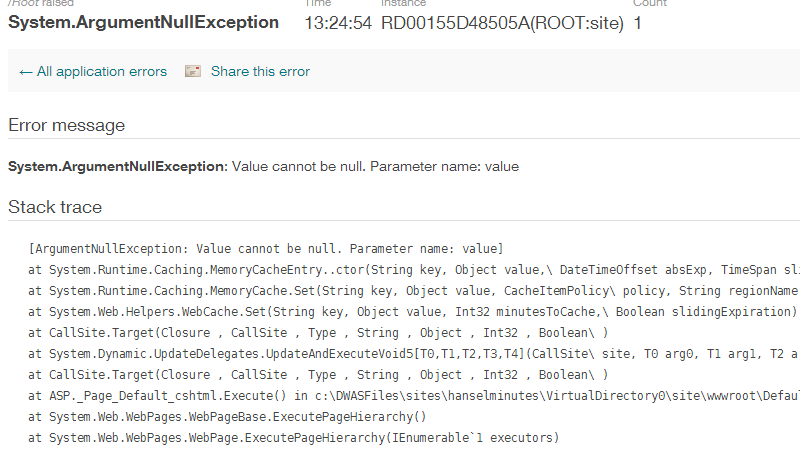Click the MemoryCache.Set stack trace line
Image resolution: width=800 pixels, height=449 pixels.
[x=414, y=290]
